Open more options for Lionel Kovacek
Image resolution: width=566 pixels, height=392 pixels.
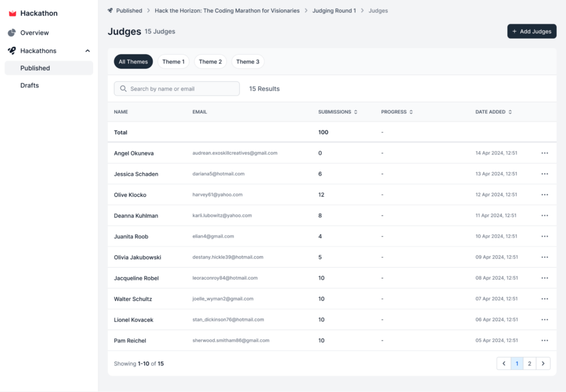(x=544, y=320)
